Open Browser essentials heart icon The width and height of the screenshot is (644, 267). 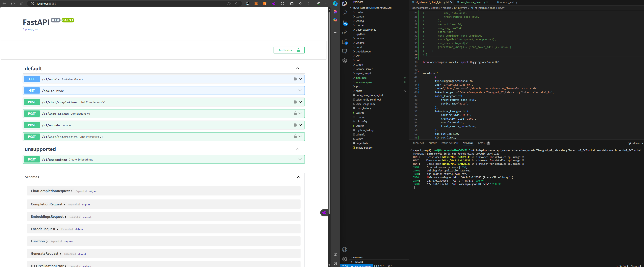pos(318,4)
